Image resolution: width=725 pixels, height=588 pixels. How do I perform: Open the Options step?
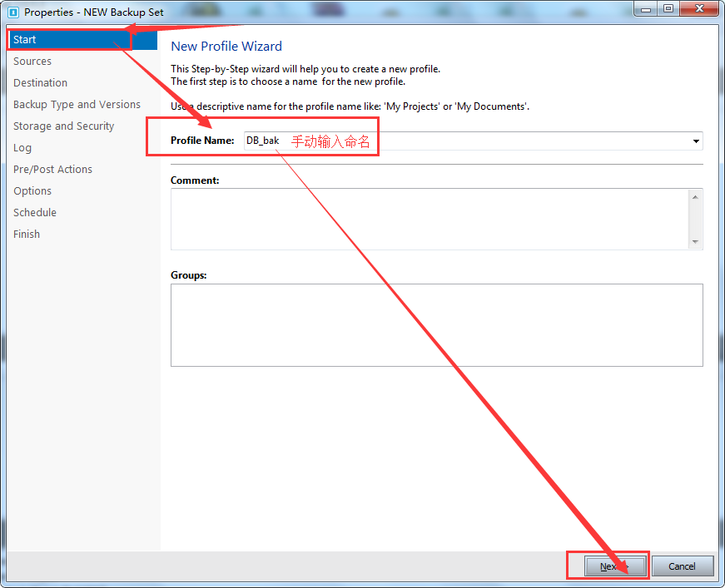click(32, 191)
